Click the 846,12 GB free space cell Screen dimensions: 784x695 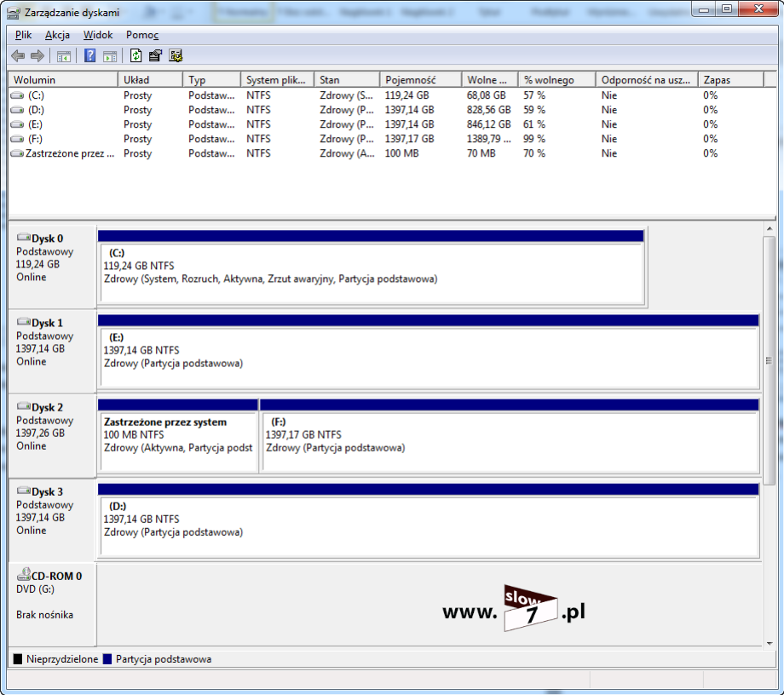pyautogui.click(x=488, y=124)
